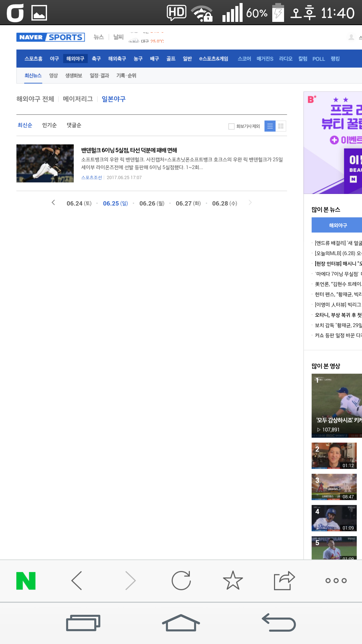The height and width of the screenshot is (644, 362).
Task: Tap the green Naver N home icon
Action: (x=26, y=581)
